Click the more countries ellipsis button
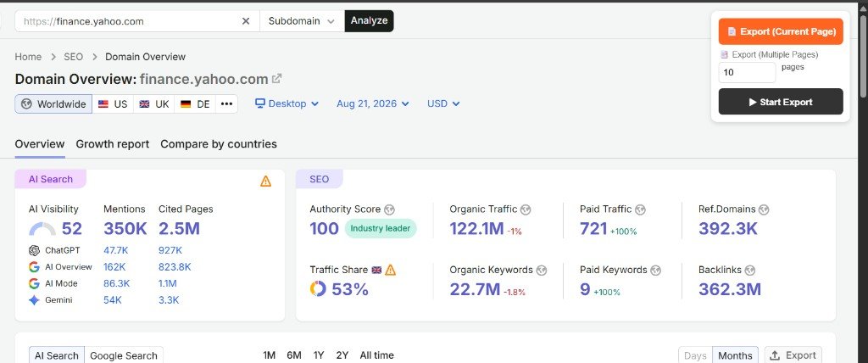Image resolution: width=868 pixels, height=363 pixels. tap(226, 103)
